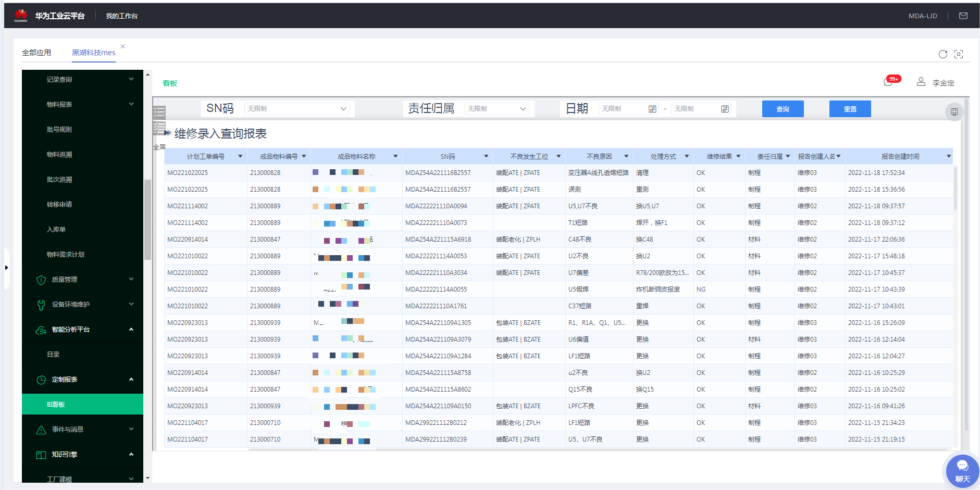
Task: Open 成品物料编号 column filter arrow
Action: tap(304, 156)
